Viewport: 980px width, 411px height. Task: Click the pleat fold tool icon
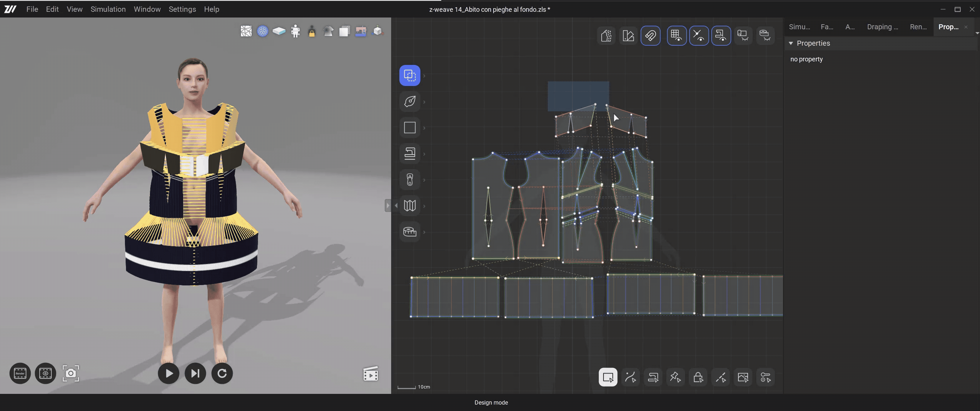[x=409, y=206]
